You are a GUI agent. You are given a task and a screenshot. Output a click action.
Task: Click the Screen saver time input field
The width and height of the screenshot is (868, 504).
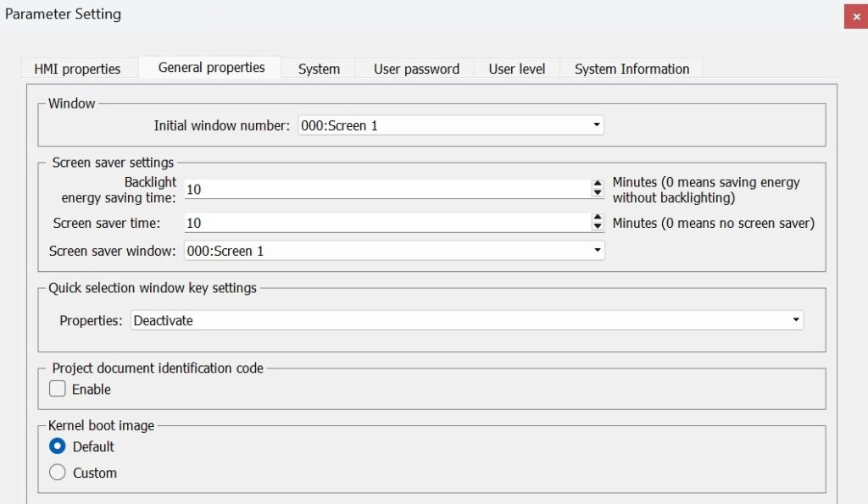point(387,223)
